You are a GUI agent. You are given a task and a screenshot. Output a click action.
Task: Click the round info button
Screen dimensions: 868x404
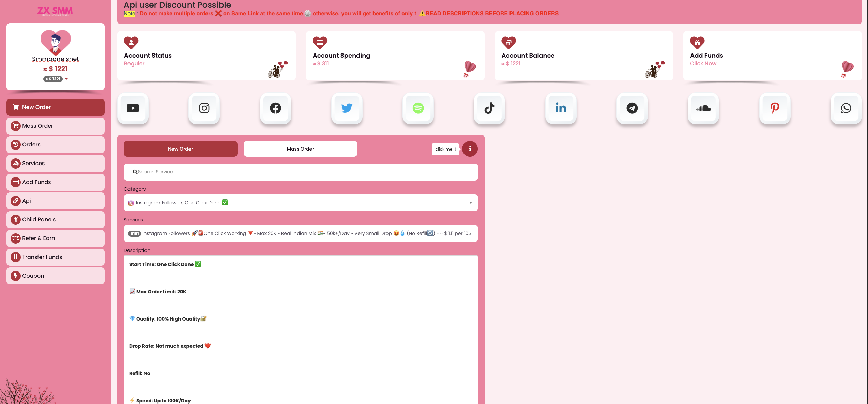(470, 149)
